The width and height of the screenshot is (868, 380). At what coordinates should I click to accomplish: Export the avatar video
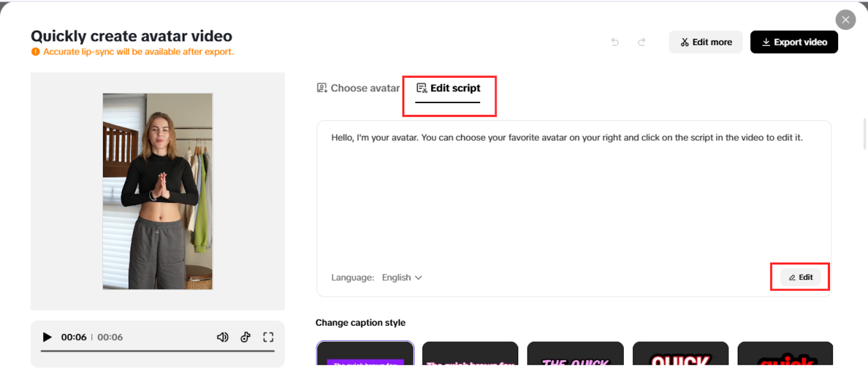794,42
